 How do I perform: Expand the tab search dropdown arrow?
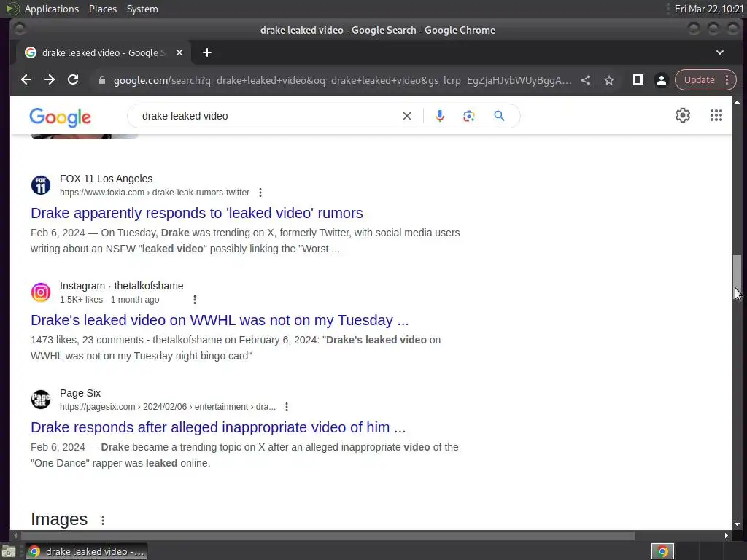(720, 52)
